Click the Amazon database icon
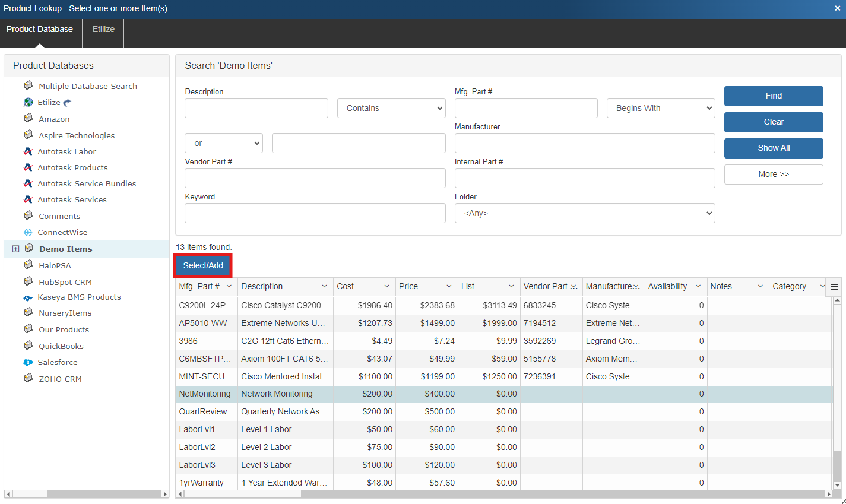This screenshot has width=846, height=504. click(x=28, y=119)
